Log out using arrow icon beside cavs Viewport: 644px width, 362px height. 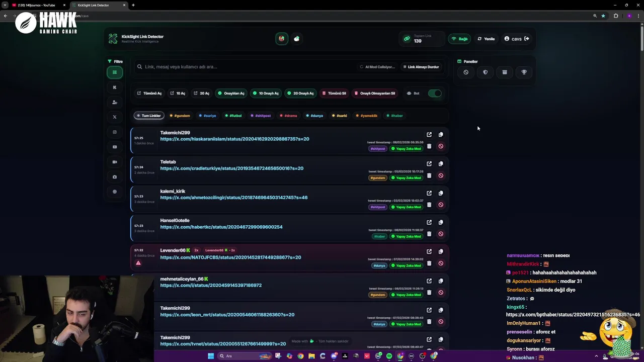tap(527, 39)
